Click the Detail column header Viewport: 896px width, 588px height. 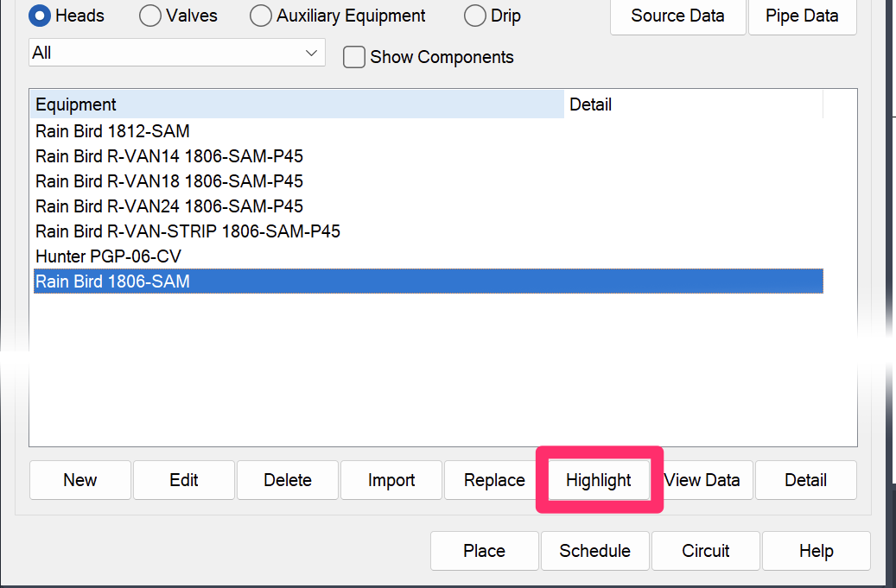coord(693,104)
